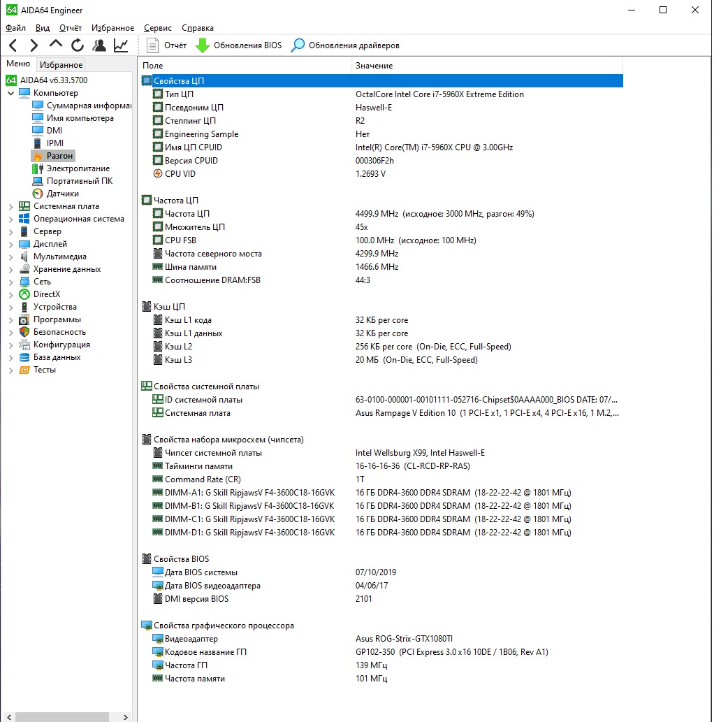This screenshot has height=722, width=728.
Task: Open the graph chart icon in toolbar
Action: [121, 45]
